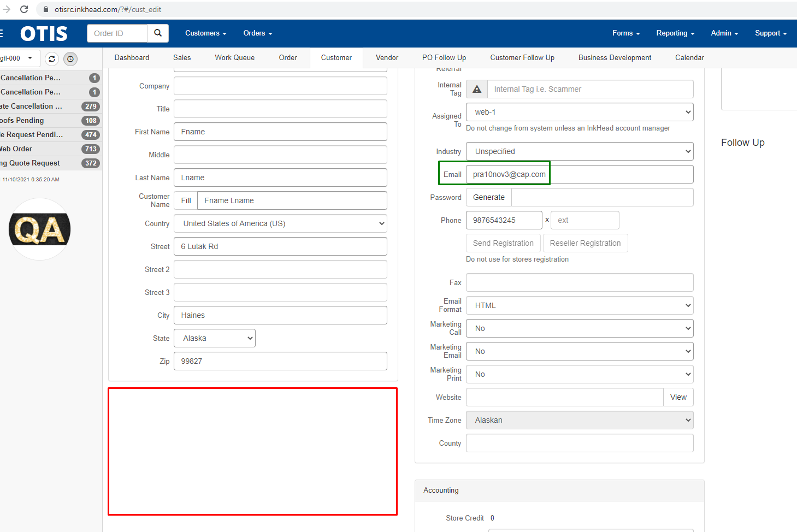The image size is (797, 532).
Task: Open the Industry dropdown
Action: click(579, 151)
